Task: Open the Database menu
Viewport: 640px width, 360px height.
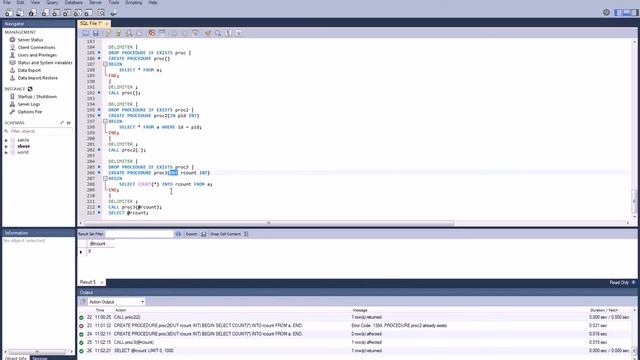Action: tap(73, 2)
